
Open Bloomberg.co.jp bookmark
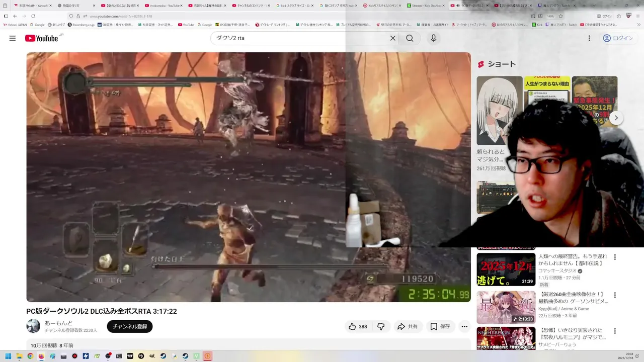point(80,25)
